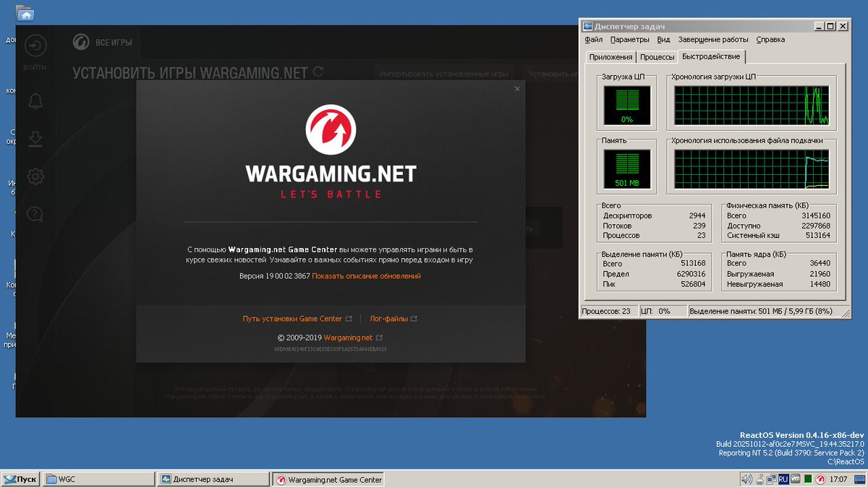Image resolution: width=868 pixels, height=488 pixels.
Task: Click the Потоков value 239
Action: [699, 226]
